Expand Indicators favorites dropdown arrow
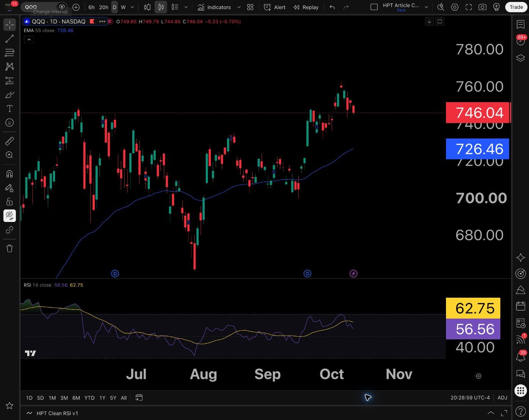This screenshot has height=420, width=529. pos(239,7)
